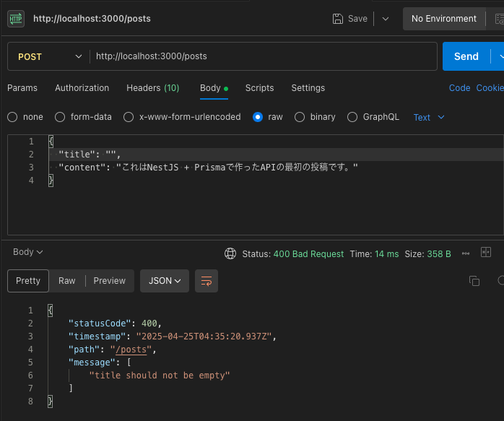The height and width of the screenshot is (421, 504).
Task: Click the "statusCode": 400 response line
Action: pos(115,324)
